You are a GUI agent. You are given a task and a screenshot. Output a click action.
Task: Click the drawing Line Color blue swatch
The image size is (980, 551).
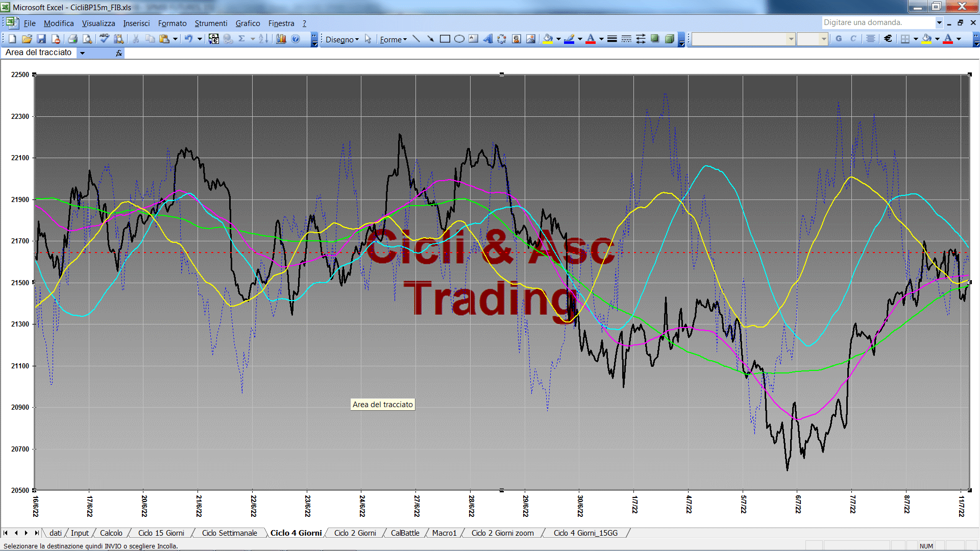570,39
